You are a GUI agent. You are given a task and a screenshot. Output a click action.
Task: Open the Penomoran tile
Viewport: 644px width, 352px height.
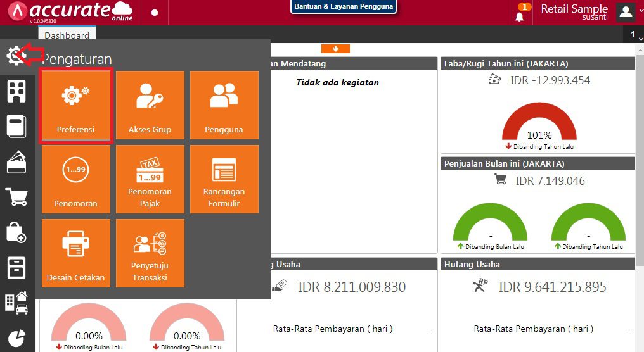coord(76,179)
